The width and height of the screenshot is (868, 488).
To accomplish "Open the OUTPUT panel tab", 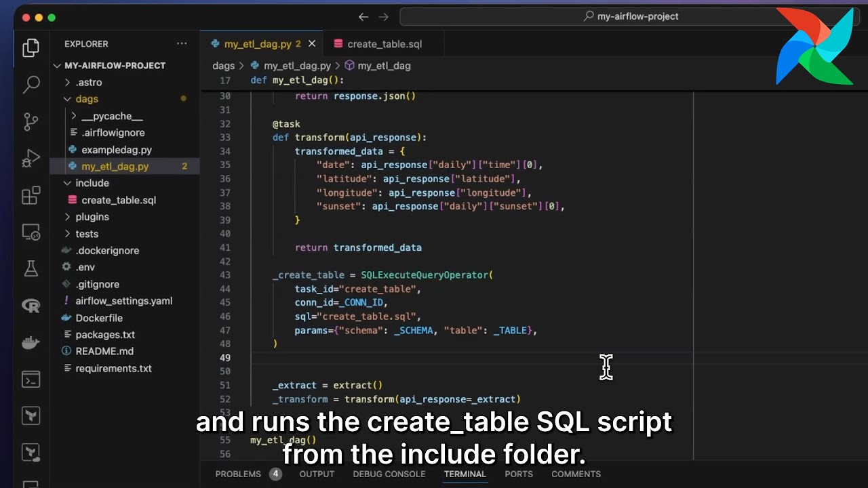I will 317,474.
